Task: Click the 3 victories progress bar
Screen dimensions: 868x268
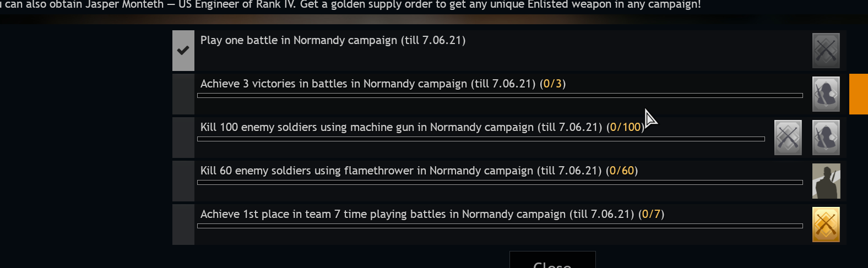Action: pos(500,96)
